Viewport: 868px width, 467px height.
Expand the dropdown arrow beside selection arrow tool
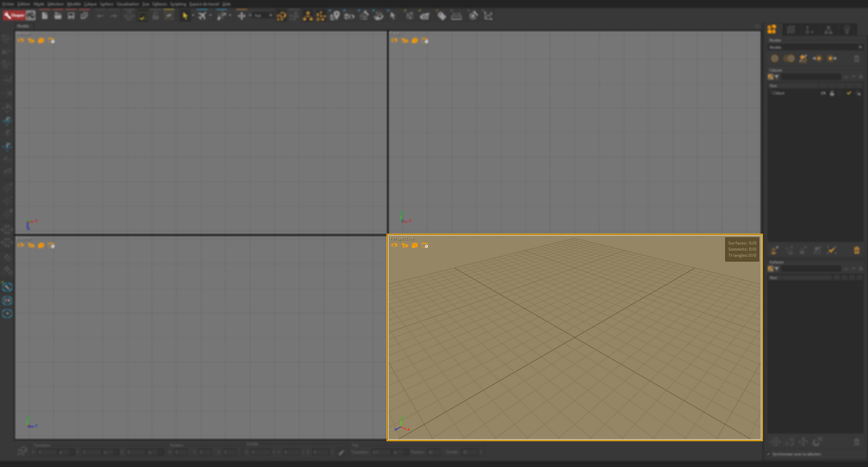coord(193,16)
